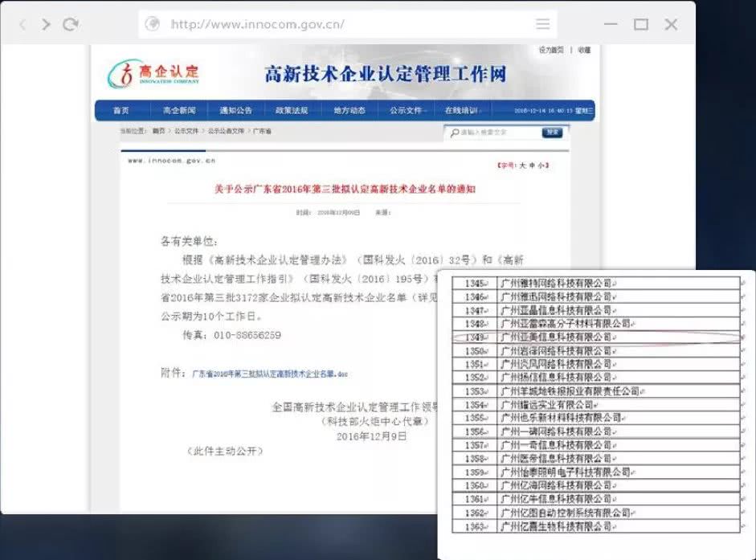Set font size to 大
Image resolution: width=756 pixels, height=560 pixels.
click(523, 166)
